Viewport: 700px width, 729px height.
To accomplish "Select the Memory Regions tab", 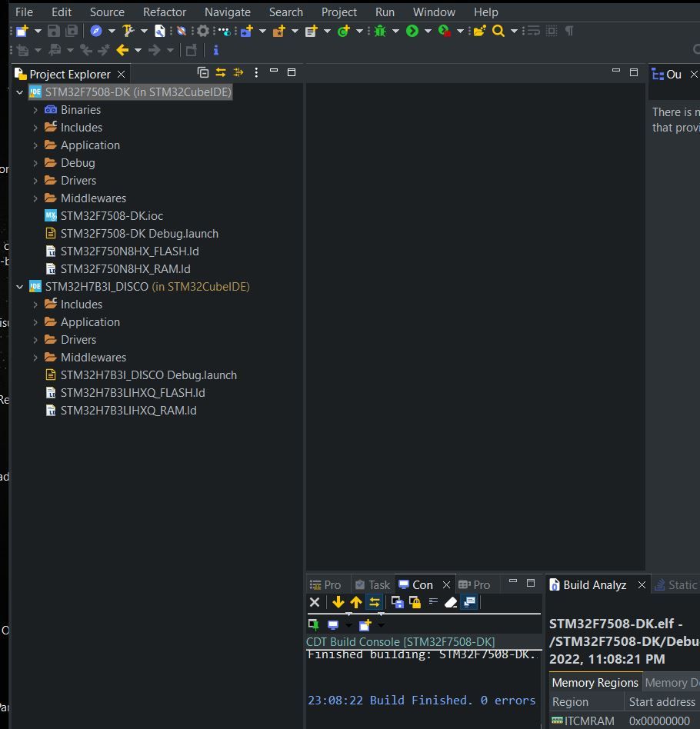I will [595, 683].
